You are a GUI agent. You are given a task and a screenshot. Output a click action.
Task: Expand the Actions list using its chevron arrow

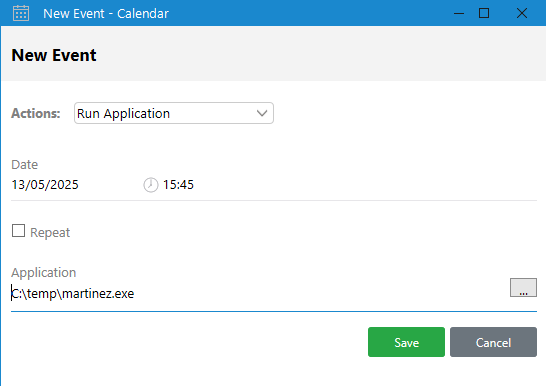[262, 113]
